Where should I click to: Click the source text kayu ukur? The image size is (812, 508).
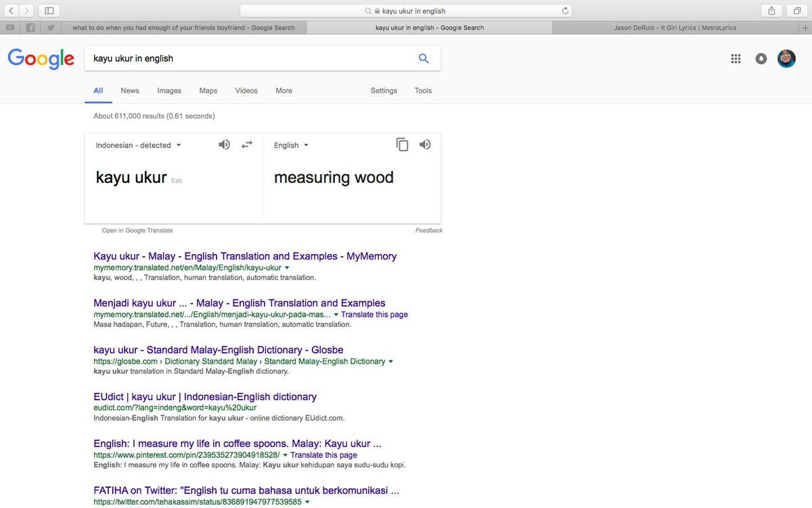131,177
